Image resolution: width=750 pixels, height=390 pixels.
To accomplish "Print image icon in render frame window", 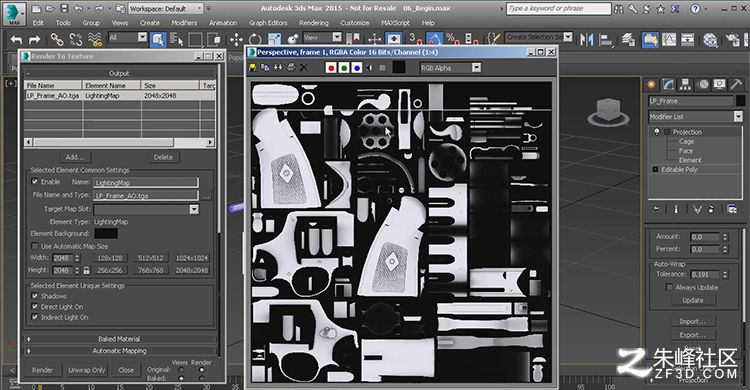I will click(290, 67).
